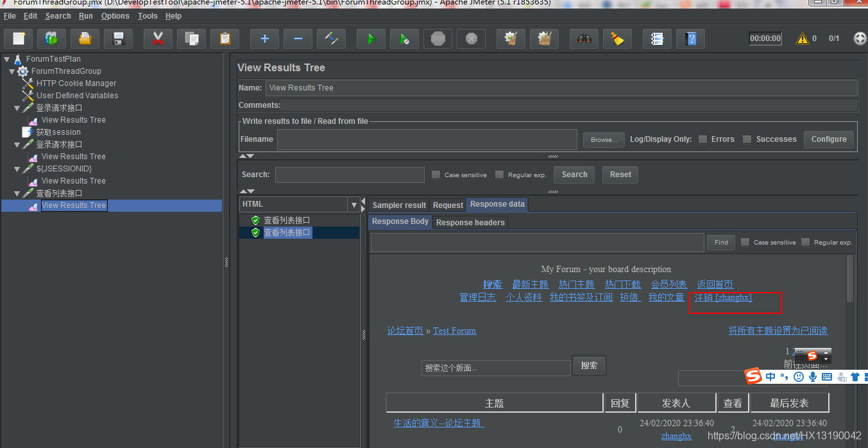Switch to the Sampler result tab
Viewport: 868px width, 448px height.
point(399,205)
